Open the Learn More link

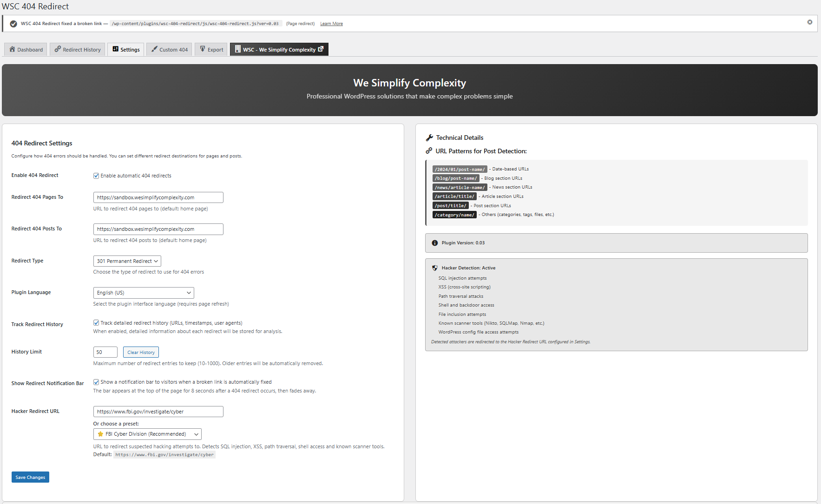coord(331,24)
